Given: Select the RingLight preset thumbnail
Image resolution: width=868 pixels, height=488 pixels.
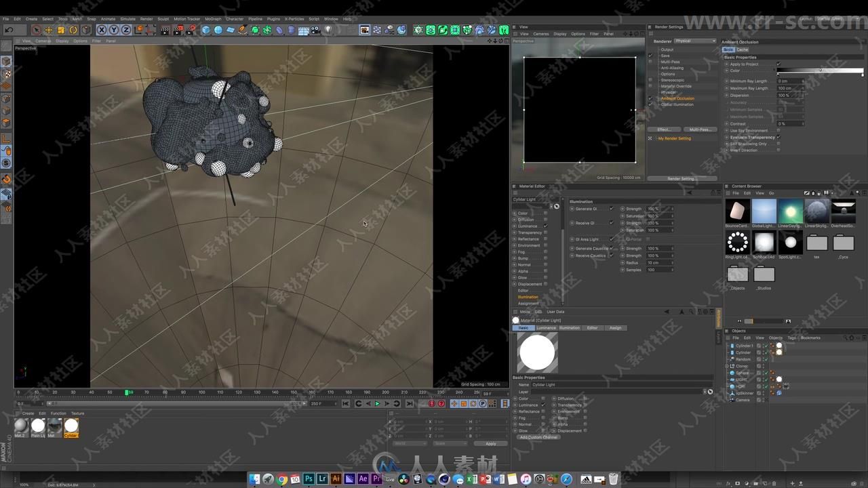Looking at the screenshot, I should (x=737, y=242).
